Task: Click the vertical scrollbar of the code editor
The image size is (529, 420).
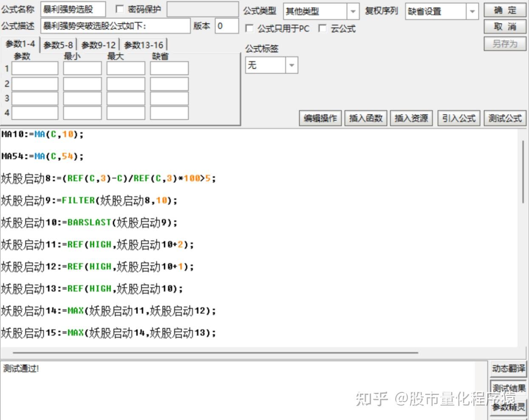Action: pos(523,172)
